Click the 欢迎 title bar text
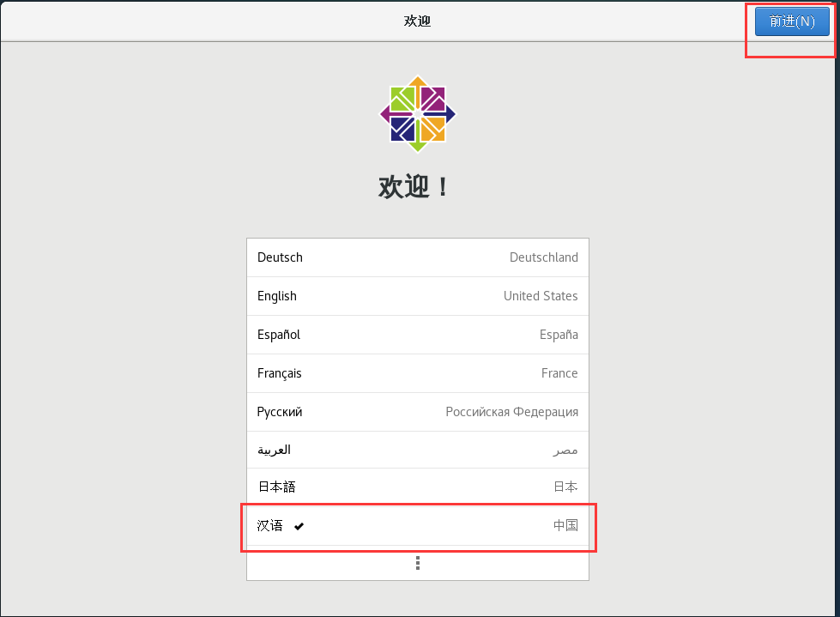Viewport: 840px width, 617px height. [417, 21]
